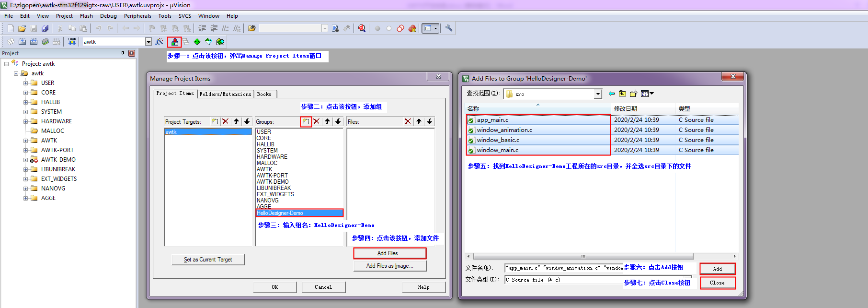This screenshot has width=868, height=308.
Task: Click the Download LOAD icon
Action: tap(72, 42)
